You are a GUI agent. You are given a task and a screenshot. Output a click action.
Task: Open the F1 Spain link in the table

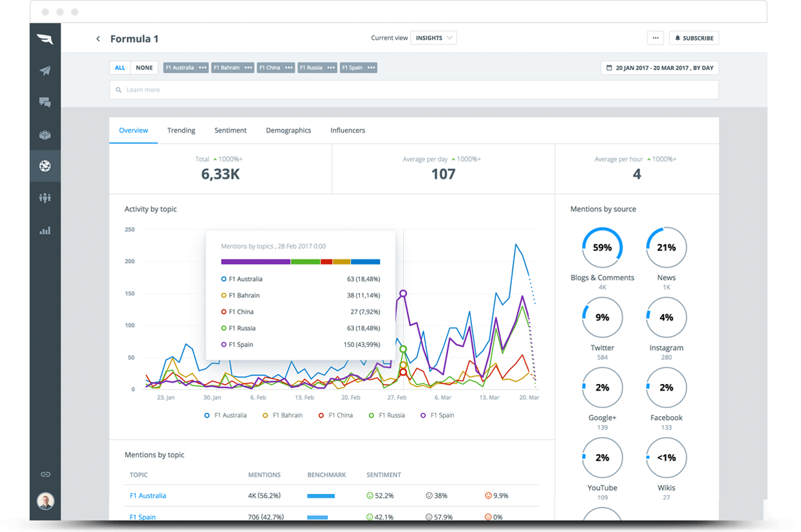click(143, 517)
